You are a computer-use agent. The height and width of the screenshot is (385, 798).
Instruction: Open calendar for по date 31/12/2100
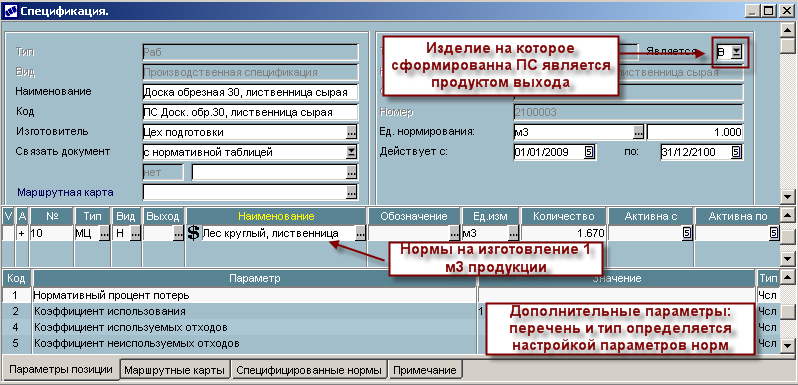point(736,152)
